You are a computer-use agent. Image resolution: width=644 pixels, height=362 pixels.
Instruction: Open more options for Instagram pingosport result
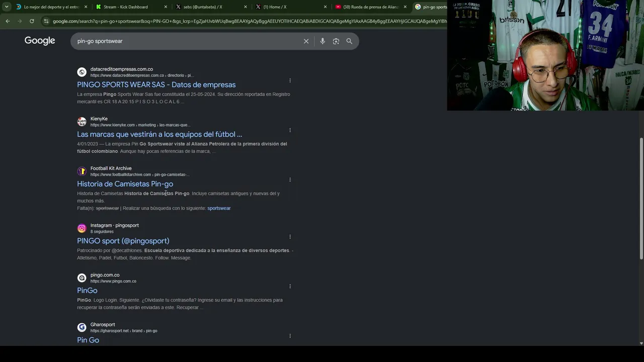[x=290, y=237]
